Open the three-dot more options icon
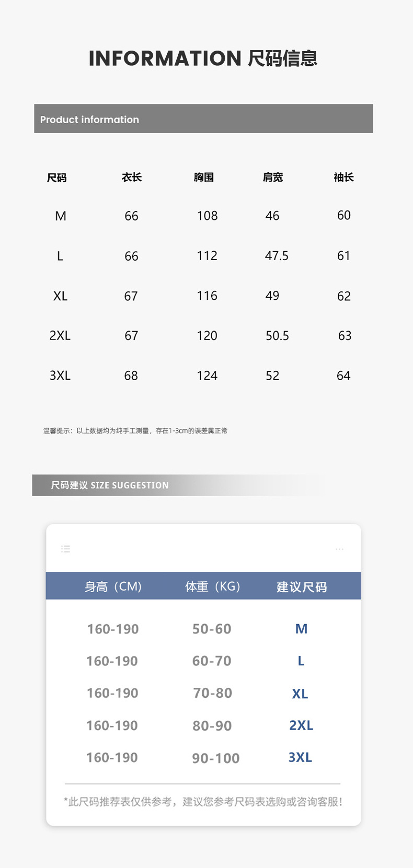 tap(339, 549)
